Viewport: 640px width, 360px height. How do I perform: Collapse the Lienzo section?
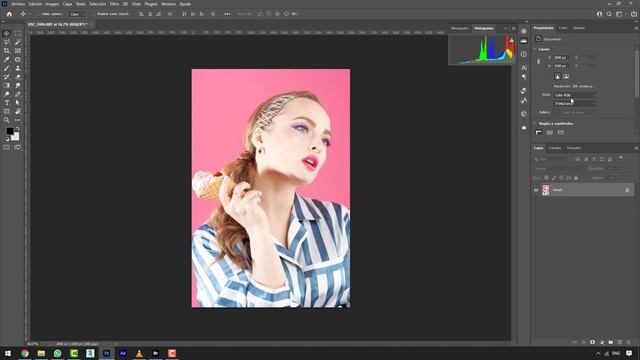tap(535, 49)
